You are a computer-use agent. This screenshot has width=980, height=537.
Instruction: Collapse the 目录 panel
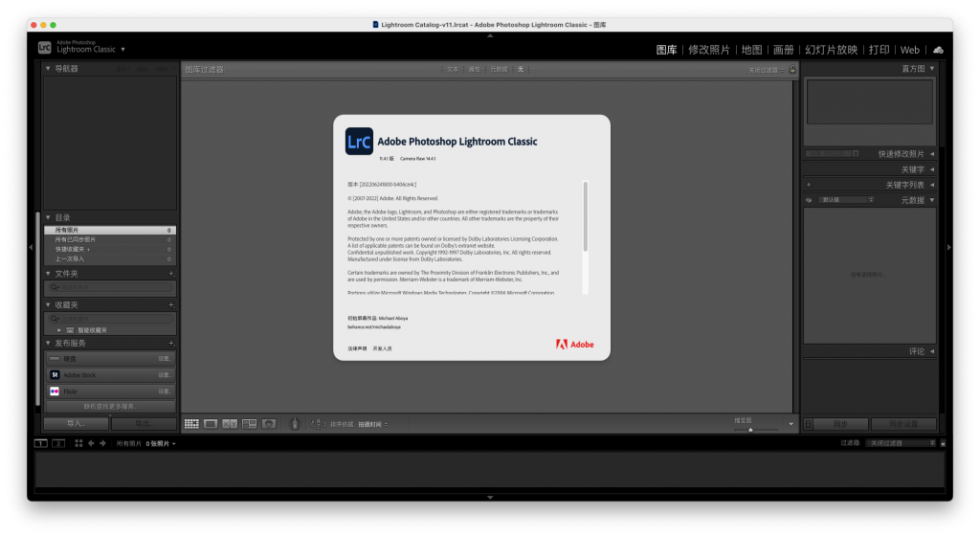(x=48, y=217)
